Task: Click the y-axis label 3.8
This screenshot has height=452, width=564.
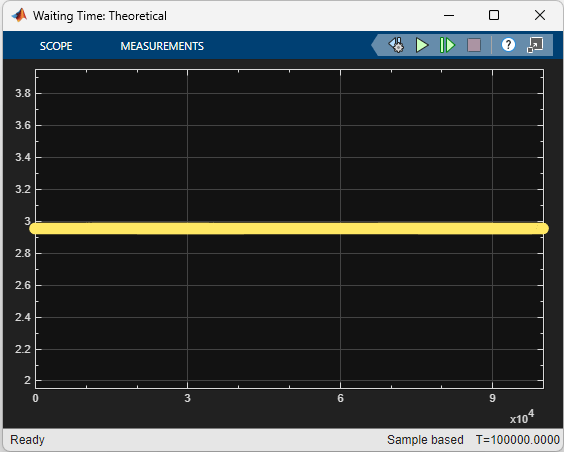Action: (23, 93)
